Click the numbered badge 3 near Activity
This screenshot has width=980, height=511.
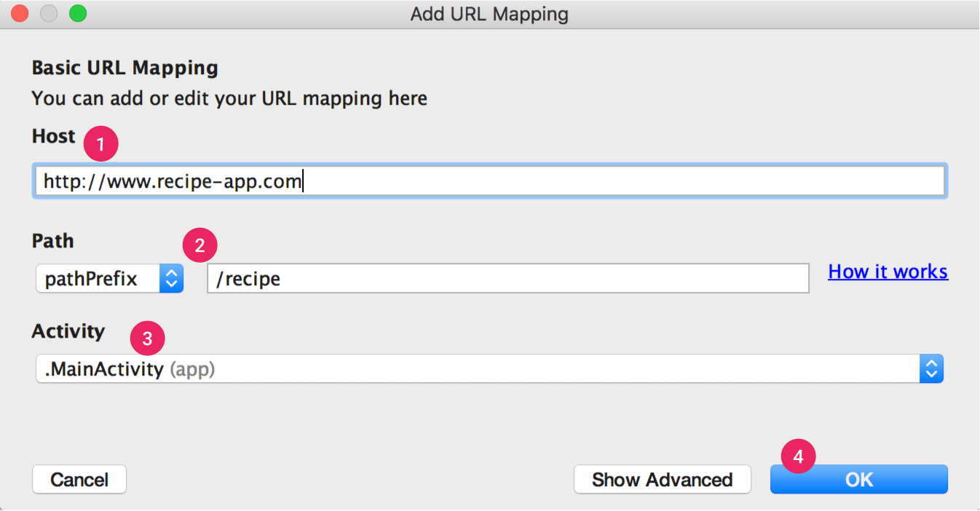tap(146, 338)
